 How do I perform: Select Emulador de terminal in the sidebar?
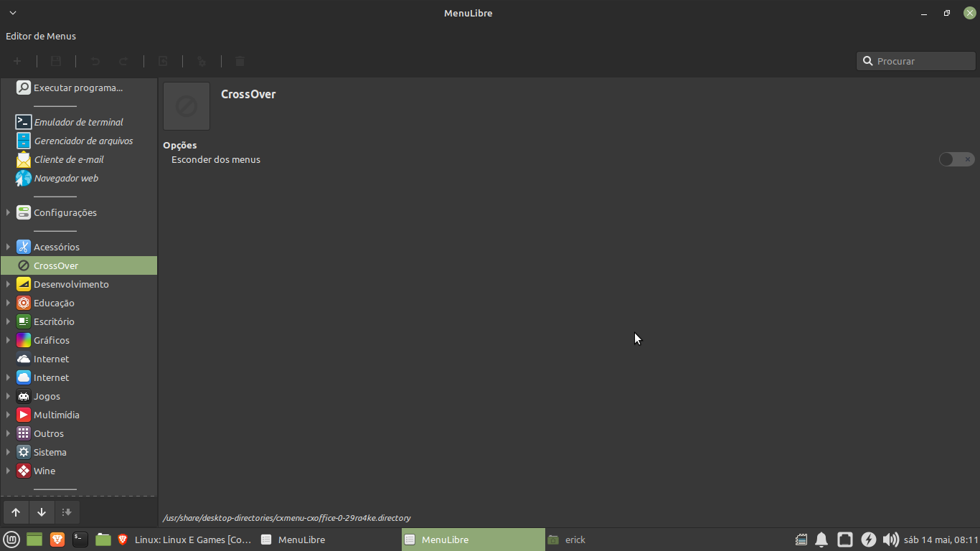[x=79, y=122]
